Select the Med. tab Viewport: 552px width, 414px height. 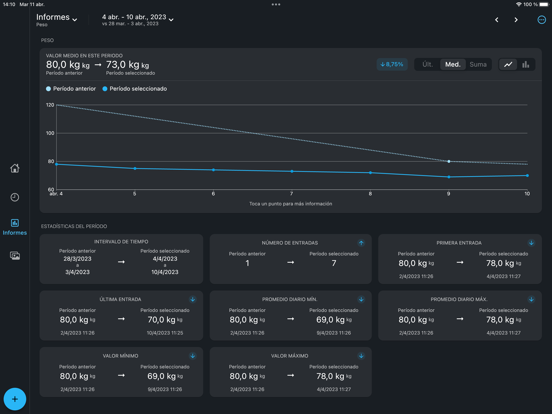coord(453,64)
